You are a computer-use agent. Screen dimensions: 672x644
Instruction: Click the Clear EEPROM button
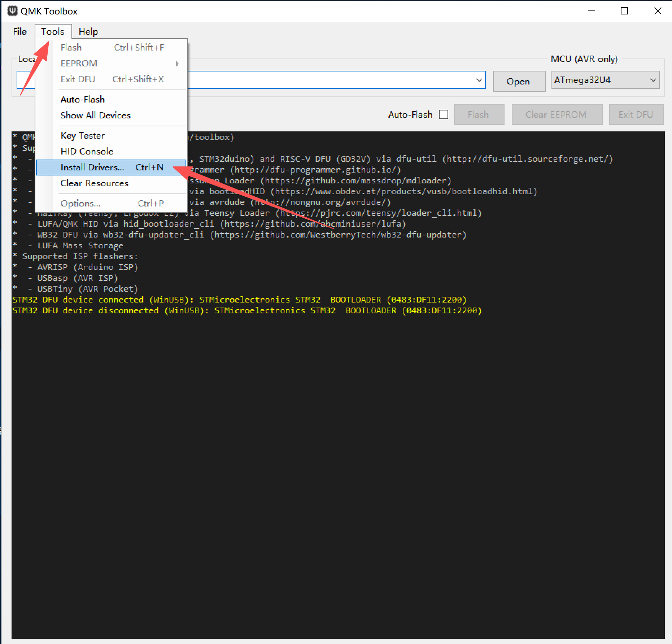tap(557, 114)
